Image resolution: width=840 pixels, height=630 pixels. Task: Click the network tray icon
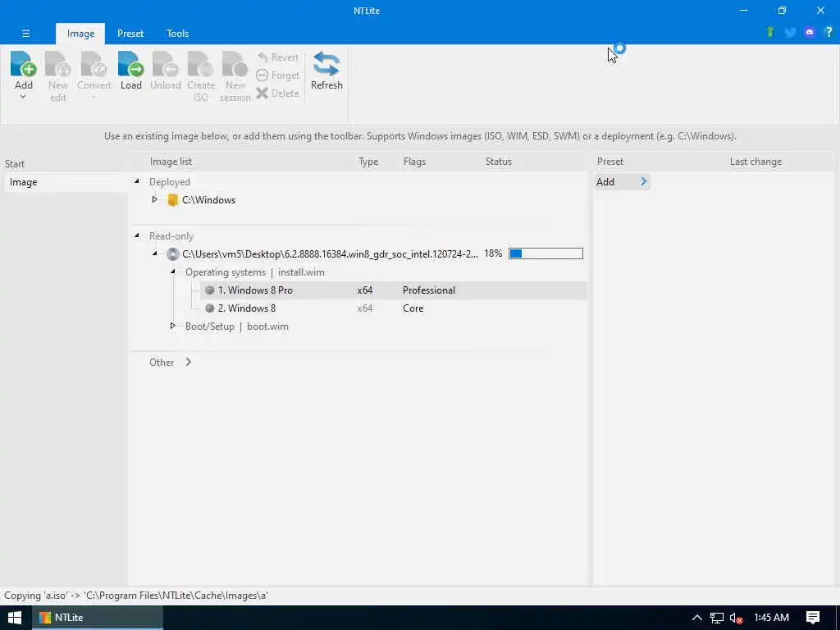tap(717, 618)
